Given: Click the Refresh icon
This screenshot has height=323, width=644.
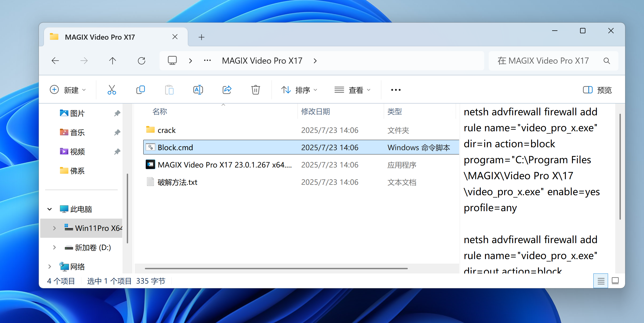Looking at the screenshot, I should (x=141, y=61).
